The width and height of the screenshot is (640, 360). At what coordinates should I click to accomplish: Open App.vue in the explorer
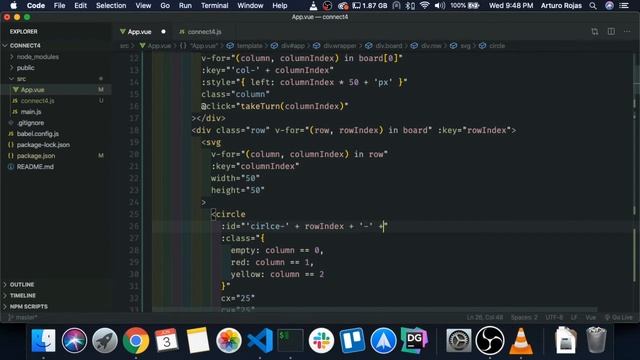click(33, 90)
